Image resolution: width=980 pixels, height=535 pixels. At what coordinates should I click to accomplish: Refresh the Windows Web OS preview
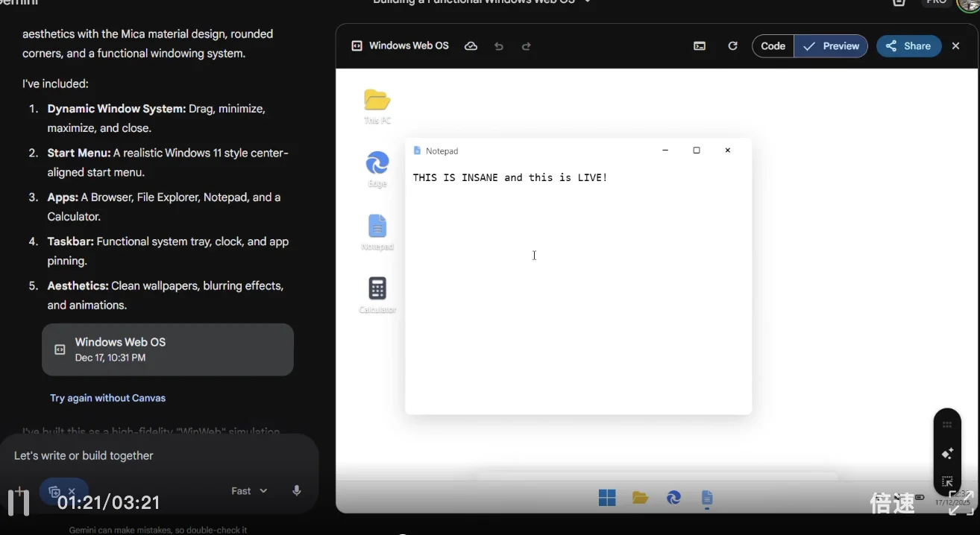(732, 45)
